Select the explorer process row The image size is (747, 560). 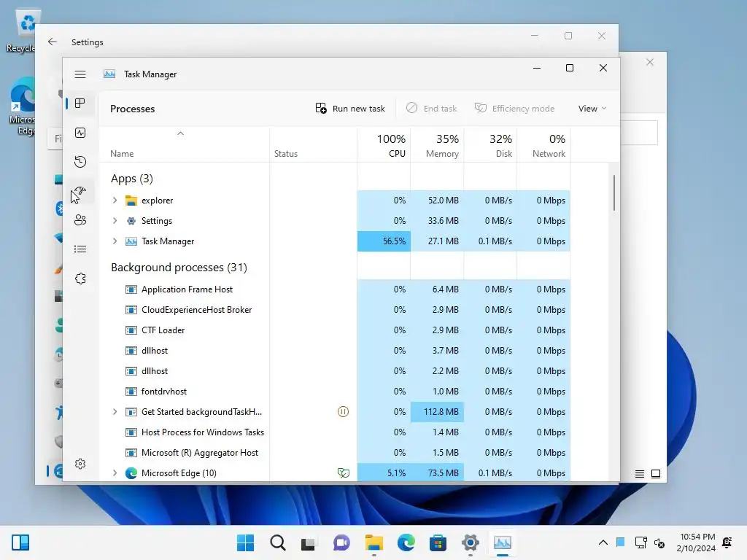(x=334, y=201)
